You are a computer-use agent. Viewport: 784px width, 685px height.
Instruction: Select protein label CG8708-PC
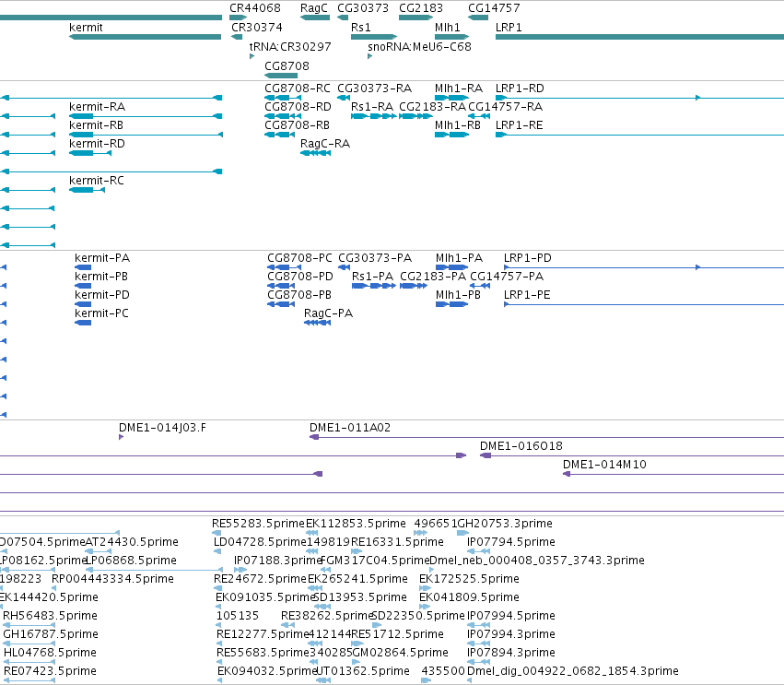click(x=300, y=258)
